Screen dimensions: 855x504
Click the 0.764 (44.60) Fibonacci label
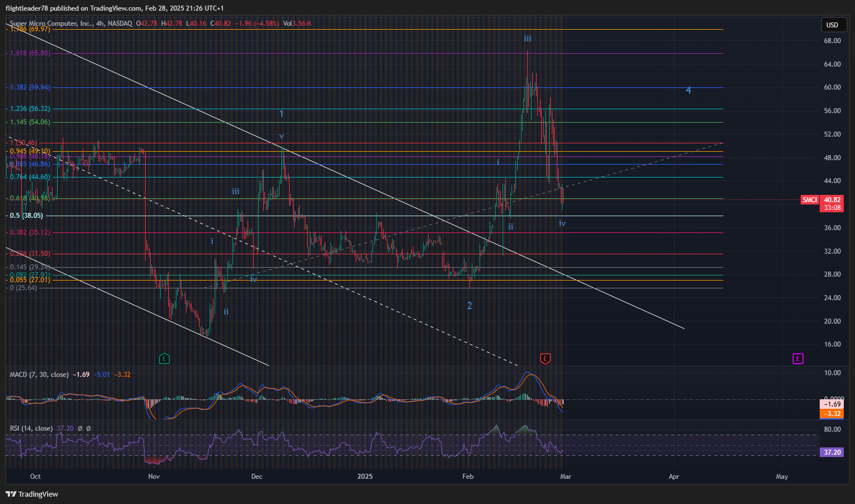[30, 177]
